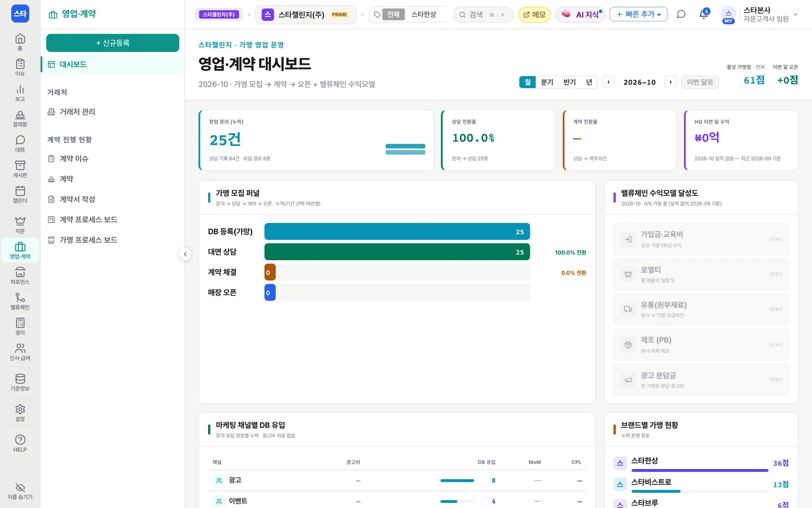The image size is (812, 508).
Task: Select the 전체 brand filter
Action: tap(393, 14)
